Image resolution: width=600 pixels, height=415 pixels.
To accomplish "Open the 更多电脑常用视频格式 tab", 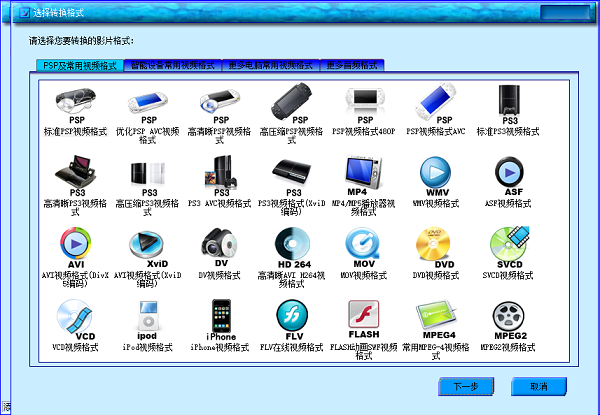I will click(x=271, y=65).
